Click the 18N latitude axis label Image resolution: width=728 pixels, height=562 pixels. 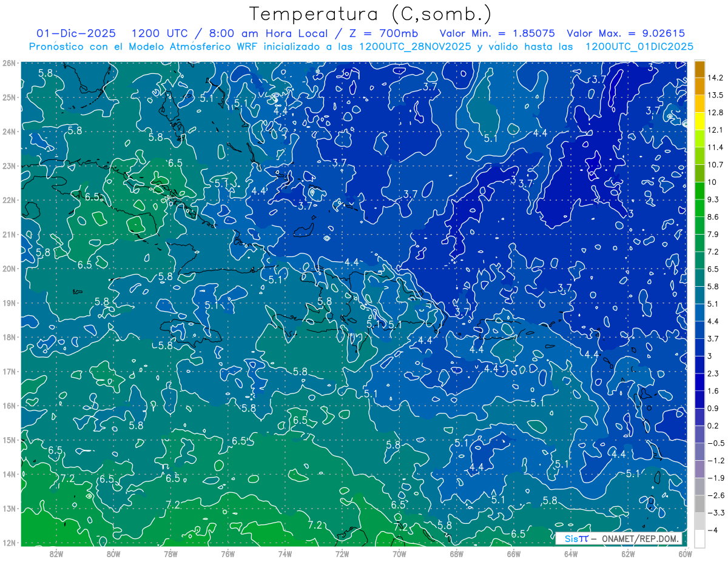[x=9, y=337]
